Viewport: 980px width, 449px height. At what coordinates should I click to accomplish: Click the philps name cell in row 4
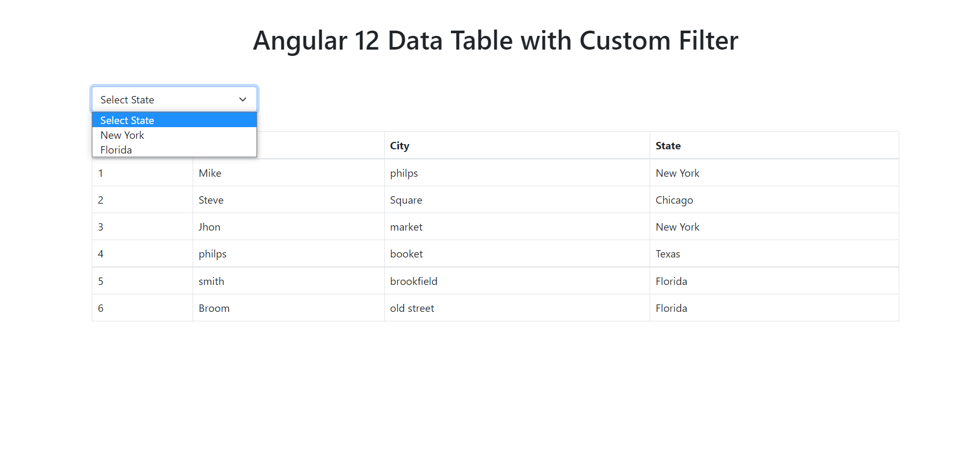tap(212, 254)
